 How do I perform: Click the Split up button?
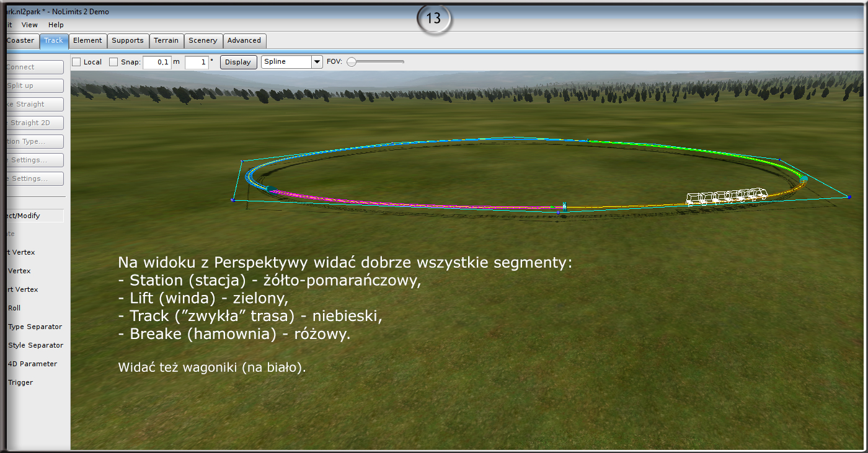point(34,86)
